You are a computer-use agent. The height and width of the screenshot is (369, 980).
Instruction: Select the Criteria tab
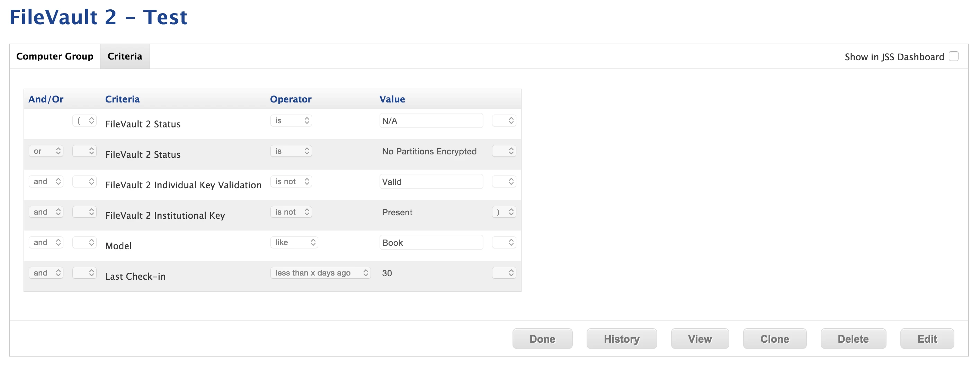[x=125, y=56]
